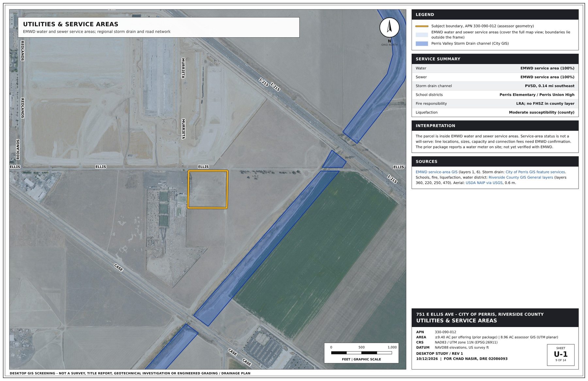Open the City of Perris GIS feature services link
Screen dimensions: 588x381
tap(535, 172)
